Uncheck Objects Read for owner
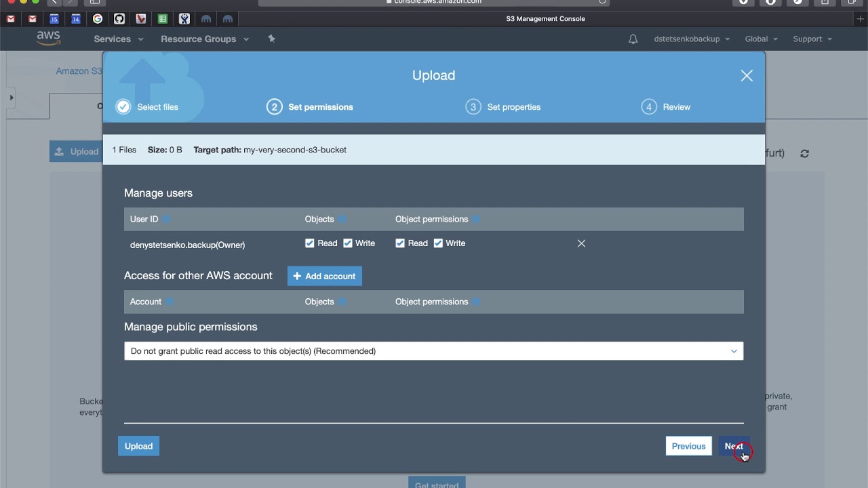868x488 pixels. (x=310, y=243)
